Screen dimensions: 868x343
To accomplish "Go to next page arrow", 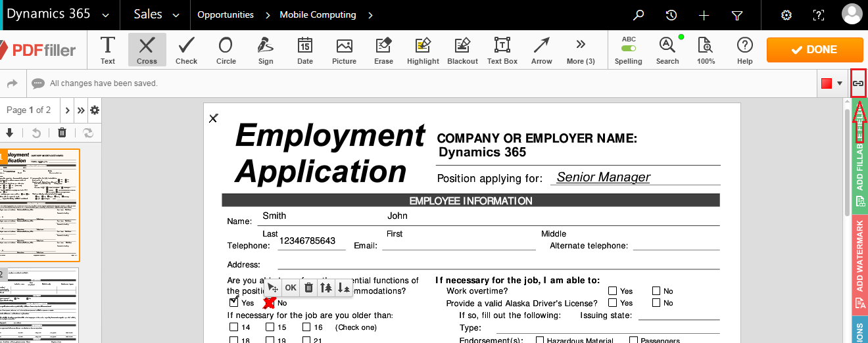I will pyautogui.click(x=66, y=110).
